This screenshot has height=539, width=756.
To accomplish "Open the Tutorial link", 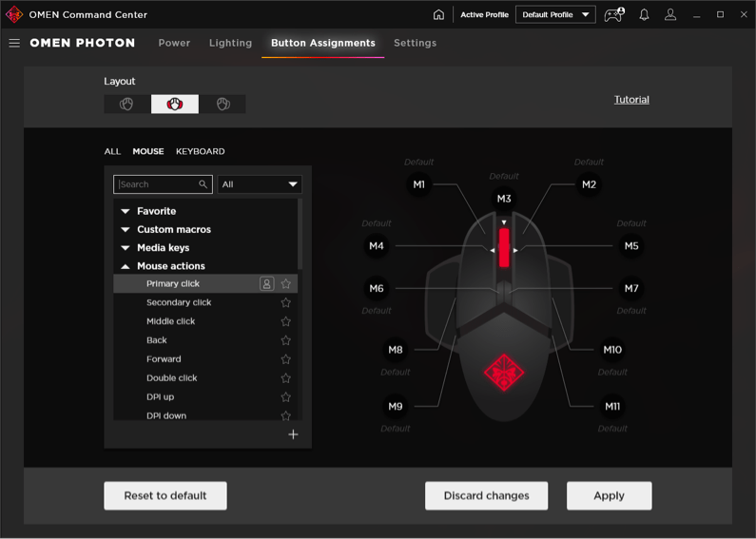I will click(x=631, y=100).
